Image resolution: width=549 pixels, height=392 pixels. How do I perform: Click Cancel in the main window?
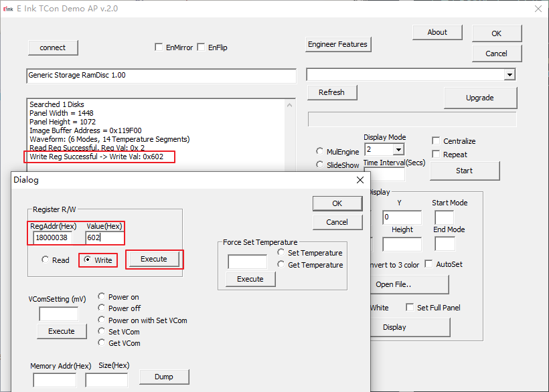pyautogui.click(x=497, y=54)
